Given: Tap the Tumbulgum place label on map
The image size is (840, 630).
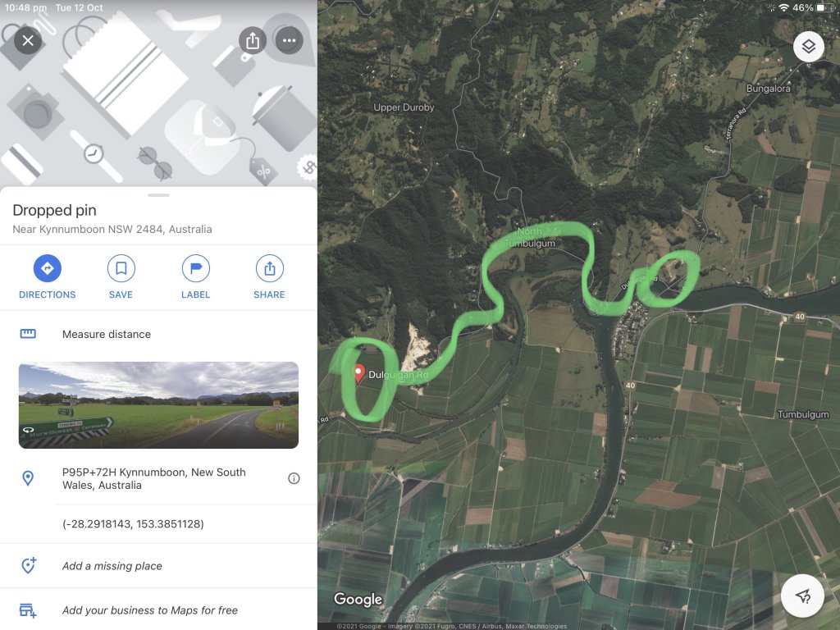Looking at the screenshot, I should click(x=803, y=414).
